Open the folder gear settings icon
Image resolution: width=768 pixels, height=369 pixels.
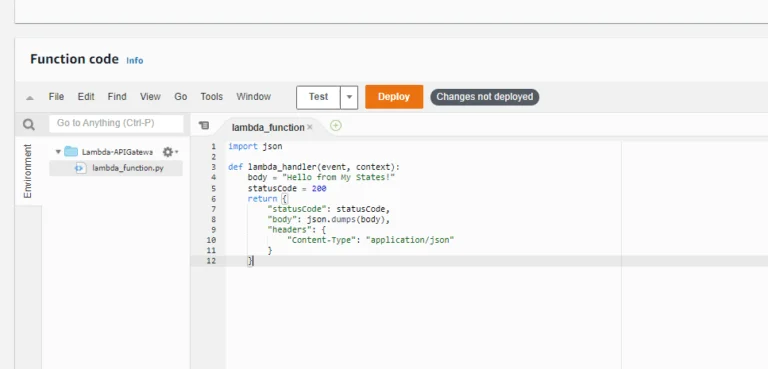(168, 152)
